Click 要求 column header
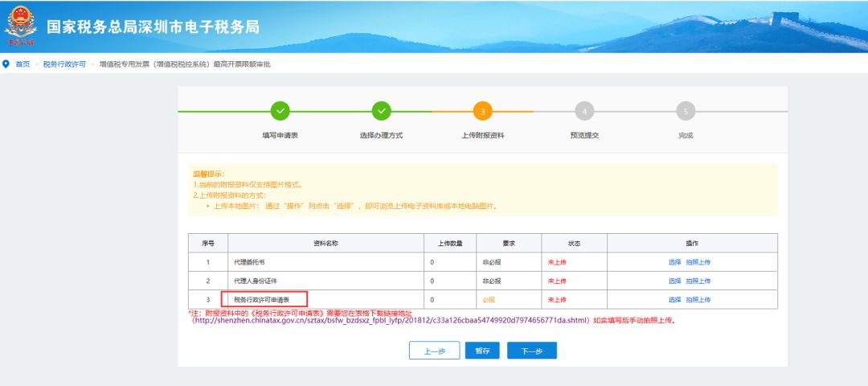Viewport: 868px width, 386px height. 509,243
